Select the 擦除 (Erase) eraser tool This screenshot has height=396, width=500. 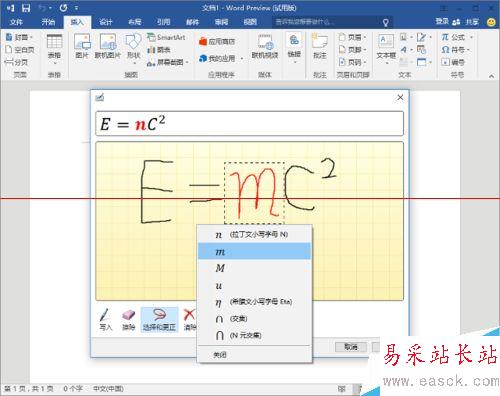pyautogui.click(x=128, y=320)
